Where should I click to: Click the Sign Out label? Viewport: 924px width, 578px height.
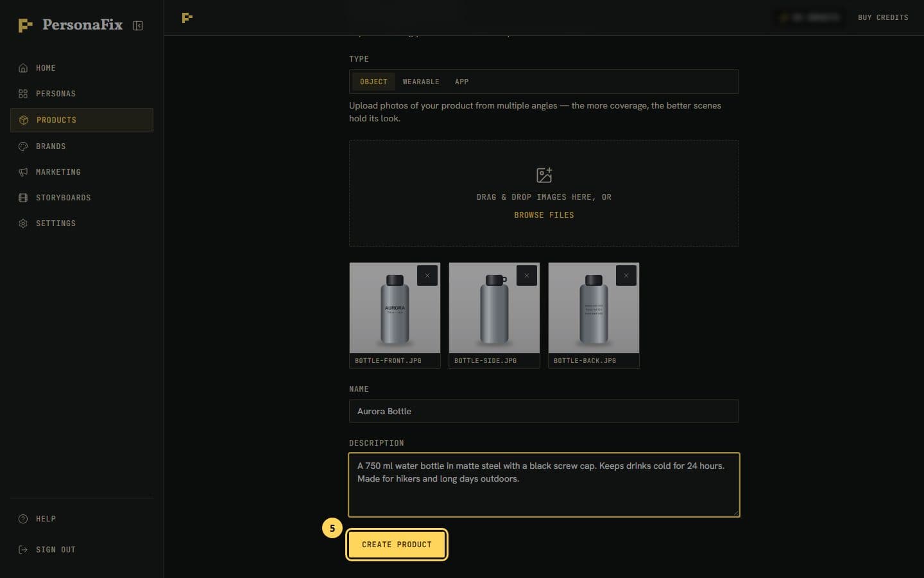pyautogui.click(x=56, y=550)
